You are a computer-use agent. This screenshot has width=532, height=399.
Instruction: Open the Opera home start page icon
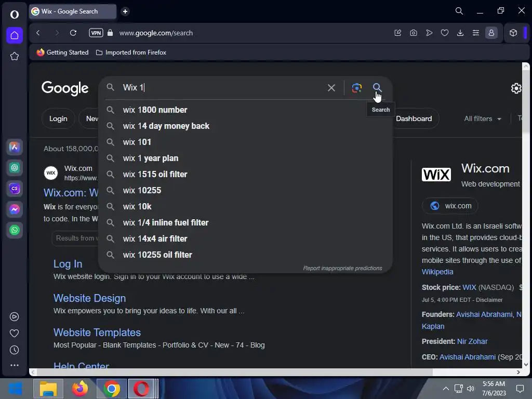point(14,35)
